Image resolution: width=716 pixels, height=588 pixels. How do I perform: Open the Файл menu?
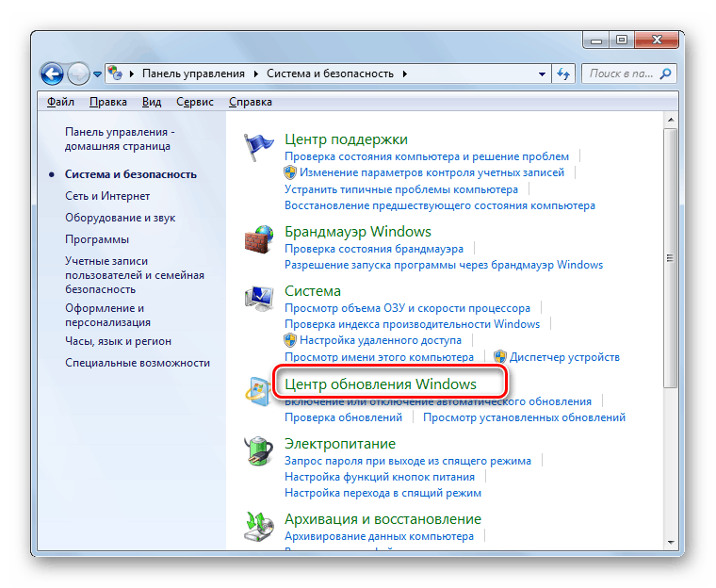60,102
